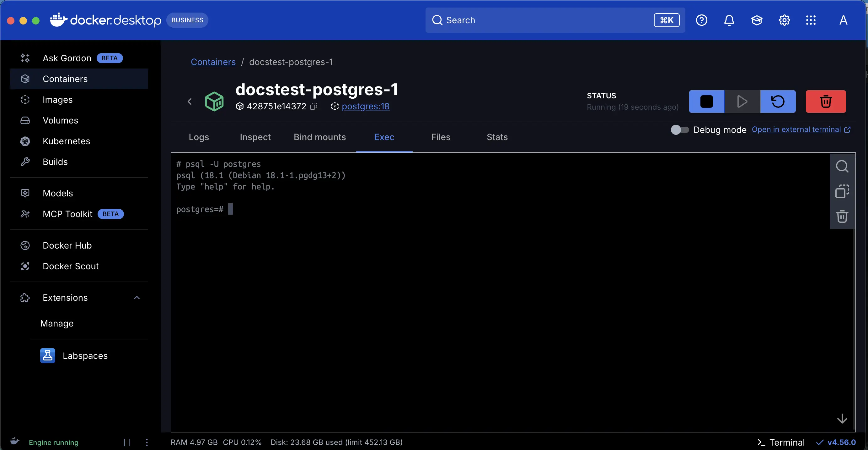Open the app grid menu

coord(811,20)
